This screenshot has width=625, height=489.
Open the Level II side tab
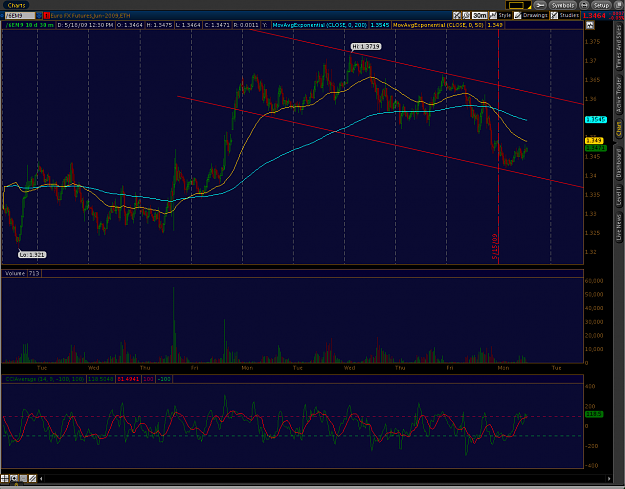point(619,196)
